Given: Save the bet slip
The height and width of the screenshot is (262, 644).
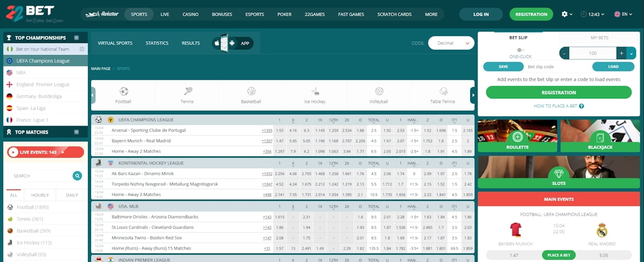Looking at the screenshot, I should pyautogui.click(x=503, y=67).
